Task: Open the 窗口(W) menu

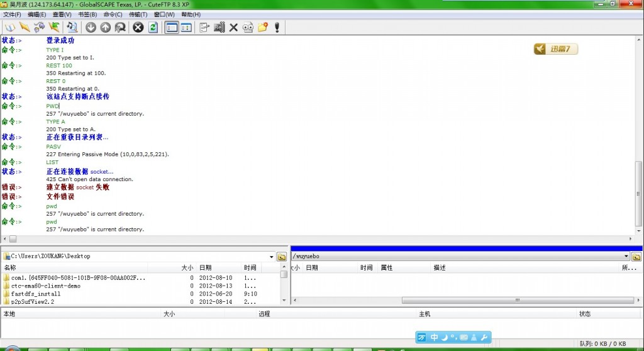Action: coord(164,14)
